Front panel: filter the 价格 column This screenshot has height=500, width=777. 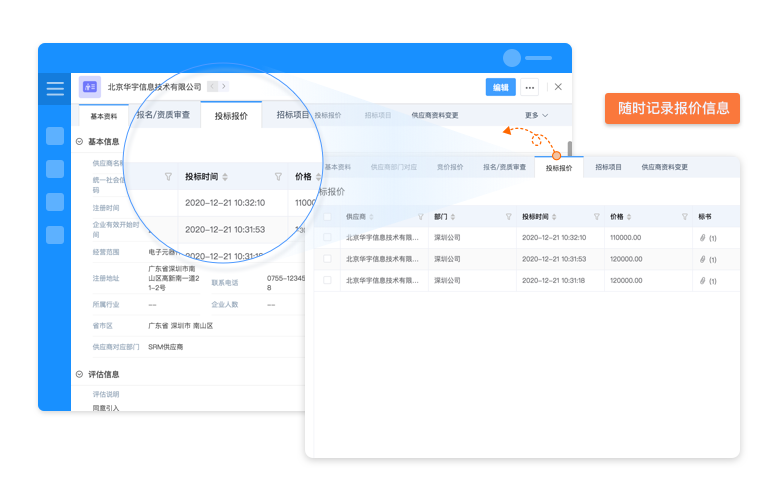tap(685, 217)
